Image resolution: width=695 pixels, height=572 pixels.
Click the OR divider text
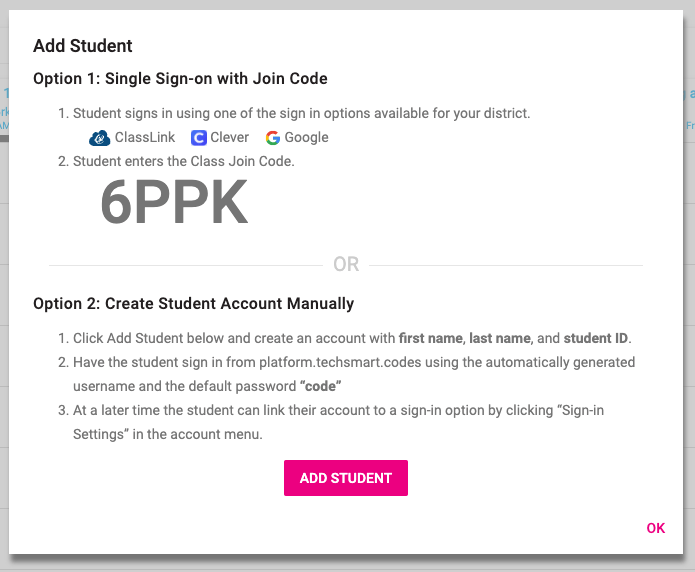point(346,265)
